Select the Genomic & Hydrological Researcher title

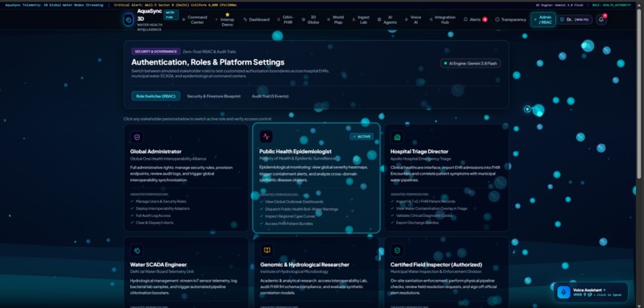304,265
